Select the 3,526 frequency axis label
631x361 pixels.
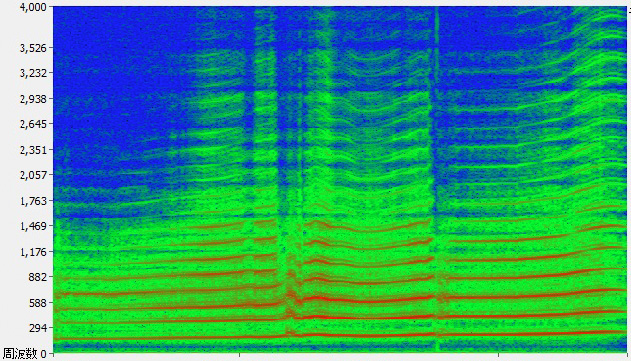(33, 48)
